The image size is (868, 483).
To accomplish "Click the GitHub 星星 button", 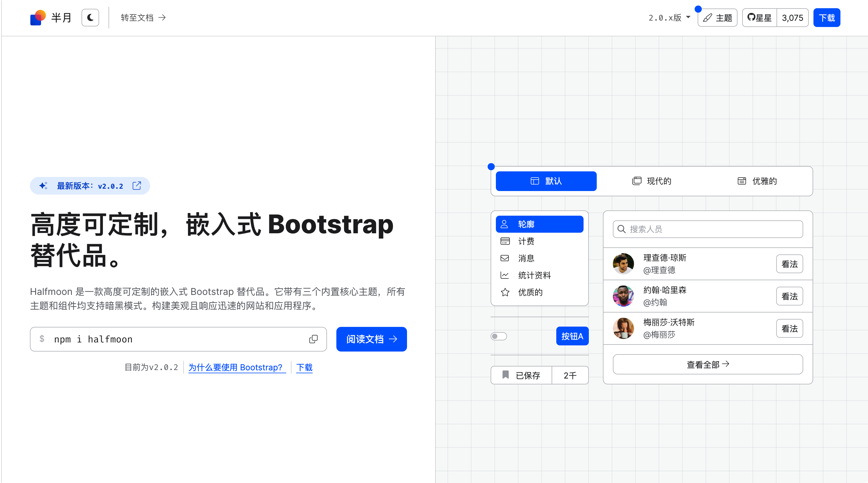I will (759, 18).
